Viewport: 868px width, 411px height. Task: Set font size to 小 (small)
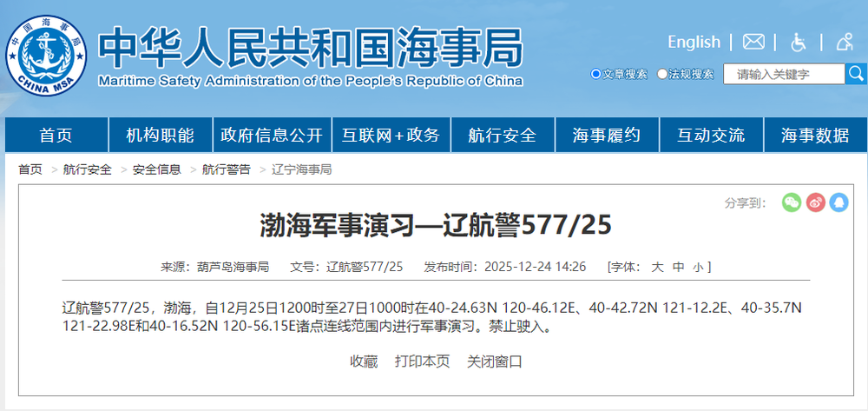pyautogui.click(x=699, y=267)
